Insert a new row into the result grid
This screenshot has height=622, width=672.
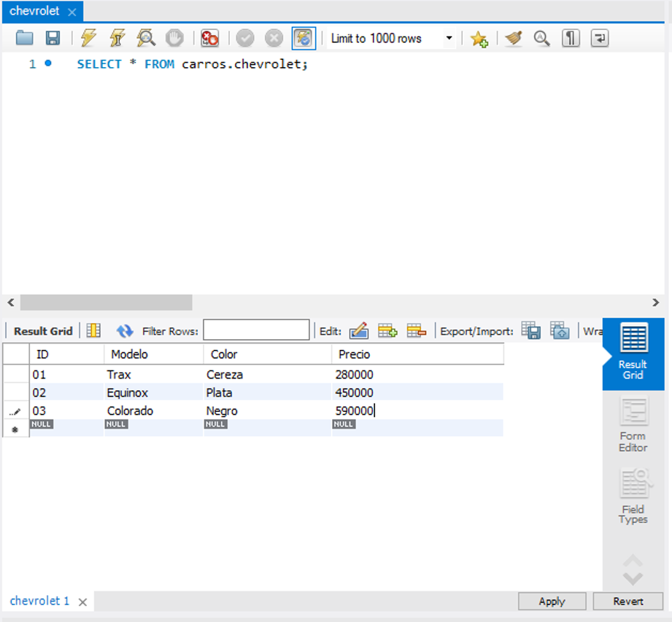[387, 330]
